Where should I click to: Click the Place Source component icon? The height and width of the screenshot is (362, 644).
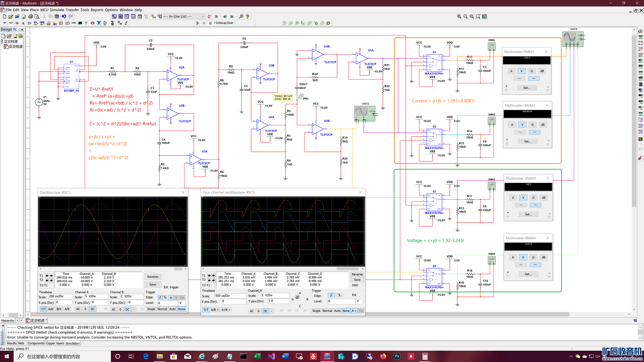tap(5, 23)
